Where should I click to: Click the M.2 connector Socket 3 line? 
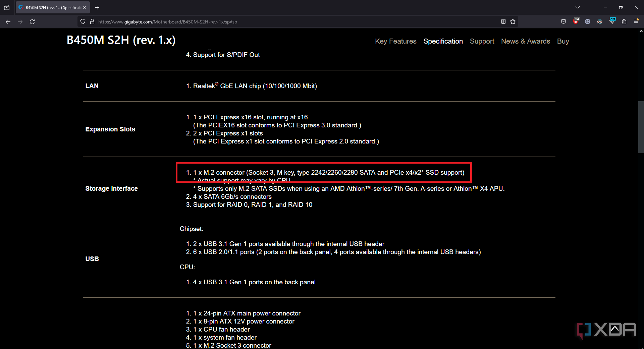(x=329, y=172)
